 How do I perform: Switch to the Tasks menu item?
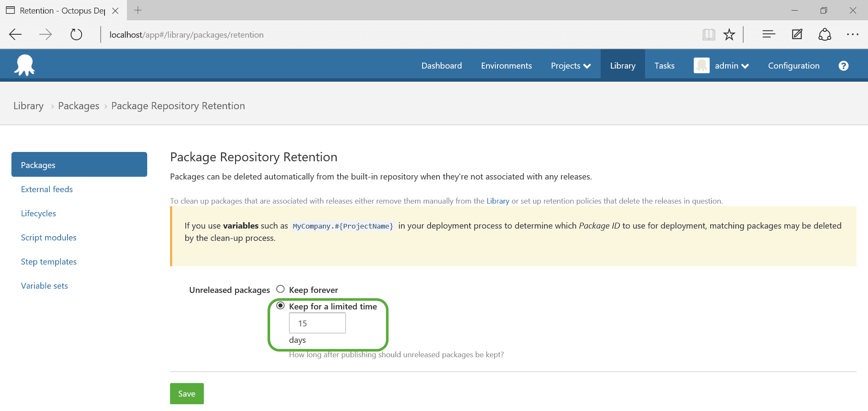coord(664,66)
